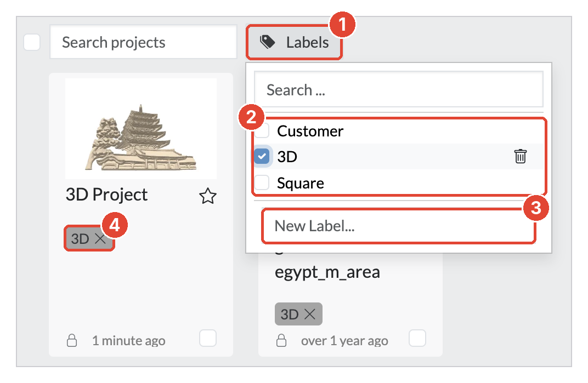This screenshot has width=588, height=383.
Task: Open the egypt_m_area project title
Action: (327, 272)
